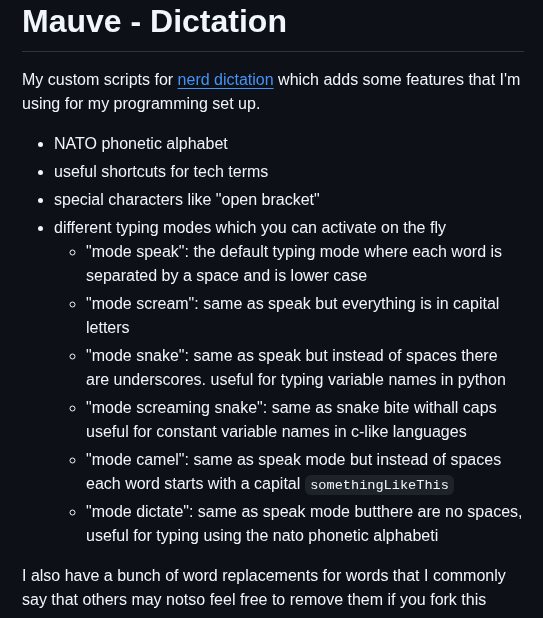
Task: Click the special characters open bracket item
Action: (x=187, y=199)
